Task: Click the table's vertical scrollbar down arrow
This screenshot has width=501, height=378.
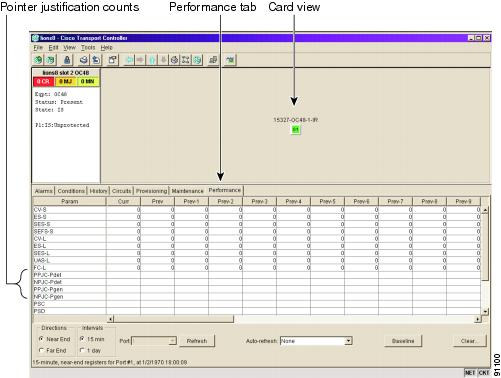Action: [x=485, y=311]
